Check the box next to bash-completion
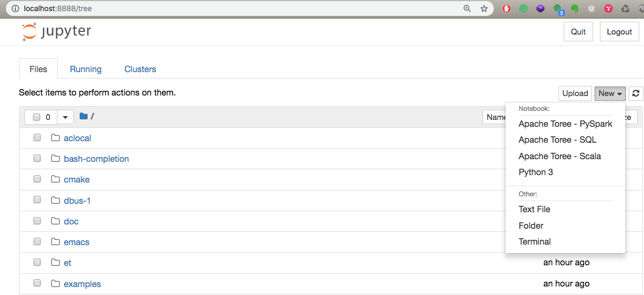Screen dimensions: 644x295 [x=37, y=159]
